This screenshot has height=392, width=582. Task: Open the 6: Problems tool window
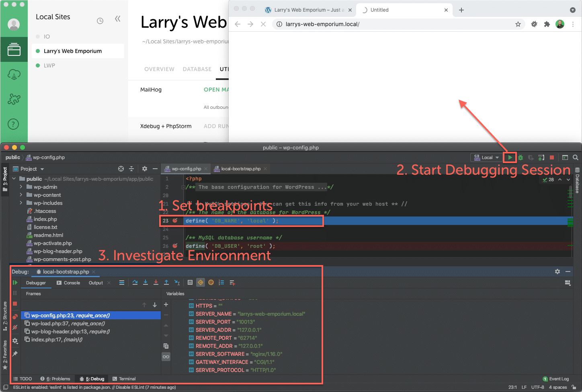55,379
